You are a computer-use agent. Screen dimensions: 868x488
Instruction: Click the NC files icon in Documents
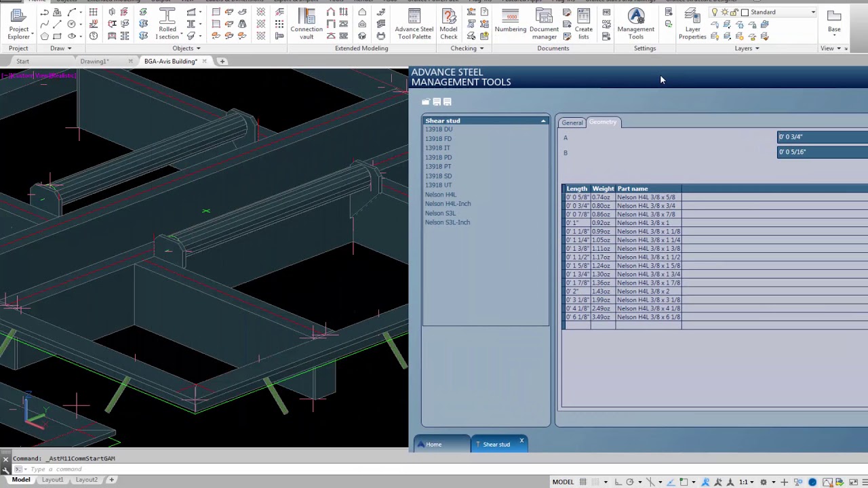point(606,12)
